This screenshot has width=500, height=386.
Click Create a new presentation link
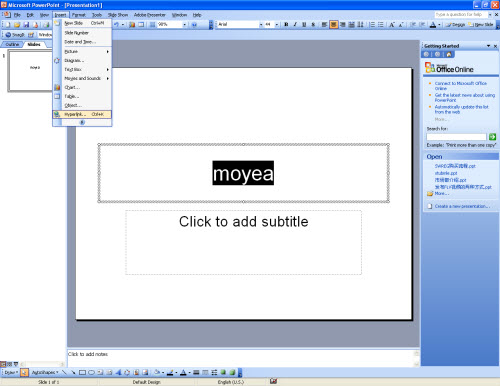pyautogui.click(x=462, y=206)
